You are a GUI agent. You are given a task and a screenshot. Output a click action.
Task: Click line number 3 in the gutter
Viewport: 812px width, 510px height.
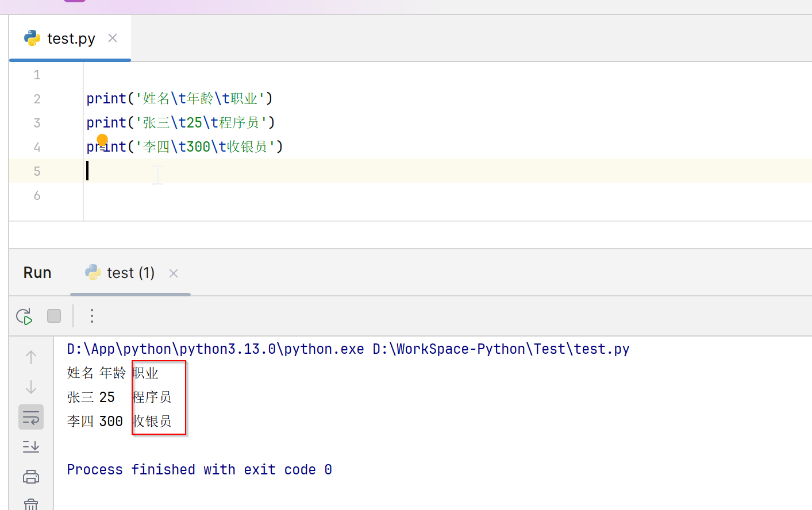click(37, 123)
